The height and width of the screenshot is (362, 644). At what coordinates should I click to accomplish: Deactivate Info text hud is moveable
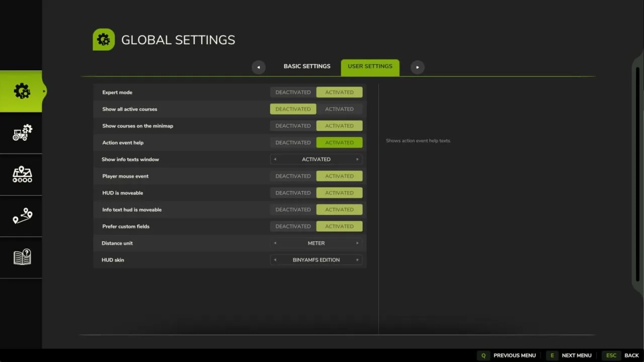click(x=293, y=210)
